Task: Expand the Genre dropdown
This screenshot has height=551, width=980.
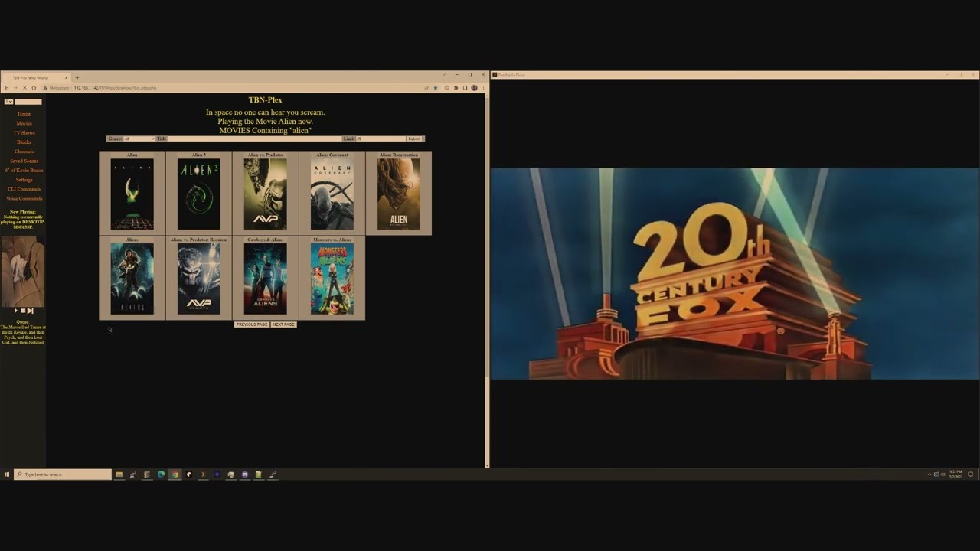Action: [139, 139]
